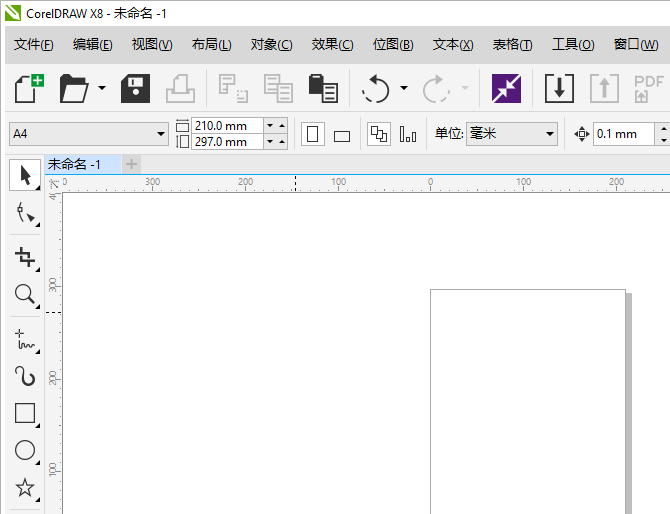Open a file with the folder icon
The width and height of the screenshot is (670, 514).
click(x=73, y=88)
